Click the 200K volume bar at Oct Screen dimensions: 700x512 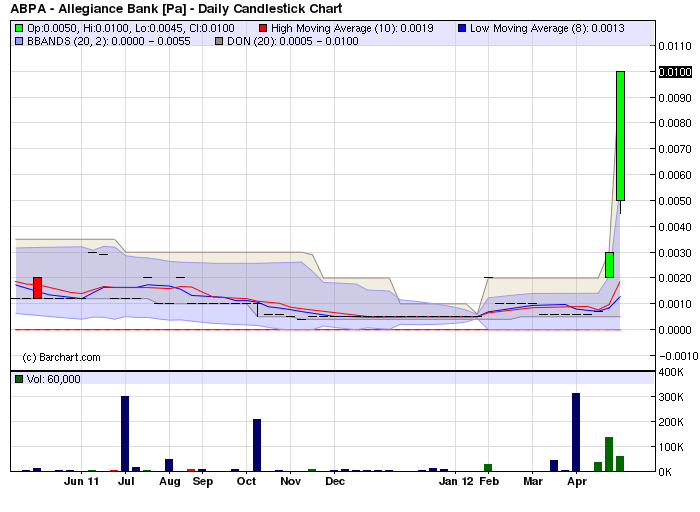click(257, 445)
